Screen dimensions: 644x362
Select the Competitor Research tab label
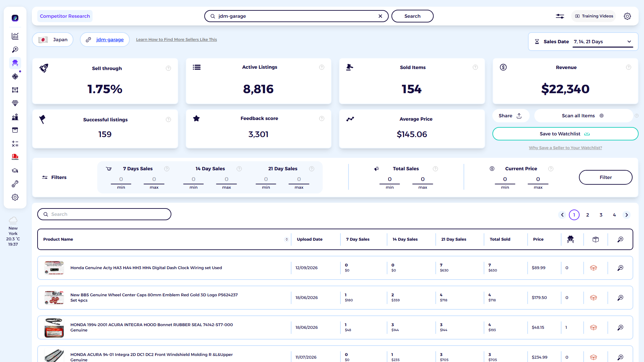tap(65, 16)
